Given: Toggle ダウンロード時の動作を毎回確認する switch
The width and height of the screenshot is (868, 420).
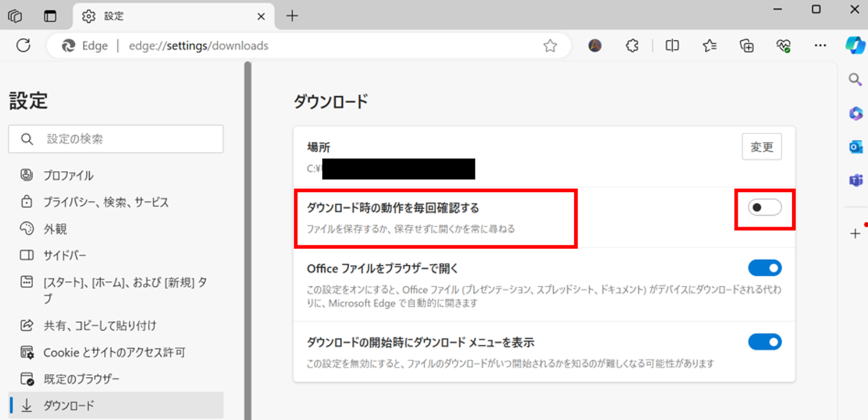Looking at the screenshot, I should click(765, 207).
